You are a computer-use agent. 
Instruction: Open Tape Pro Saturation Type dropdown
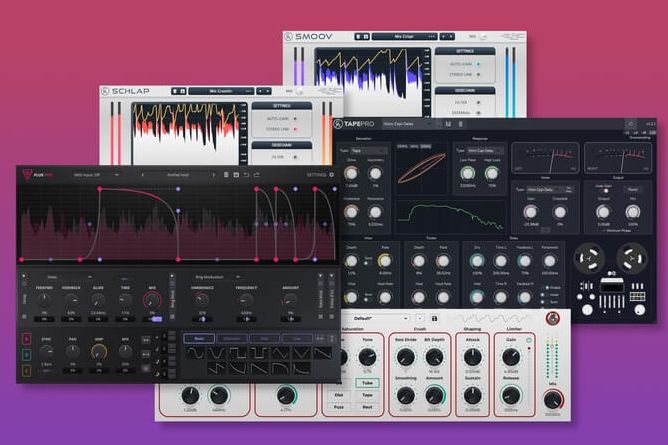coord(369,151)
